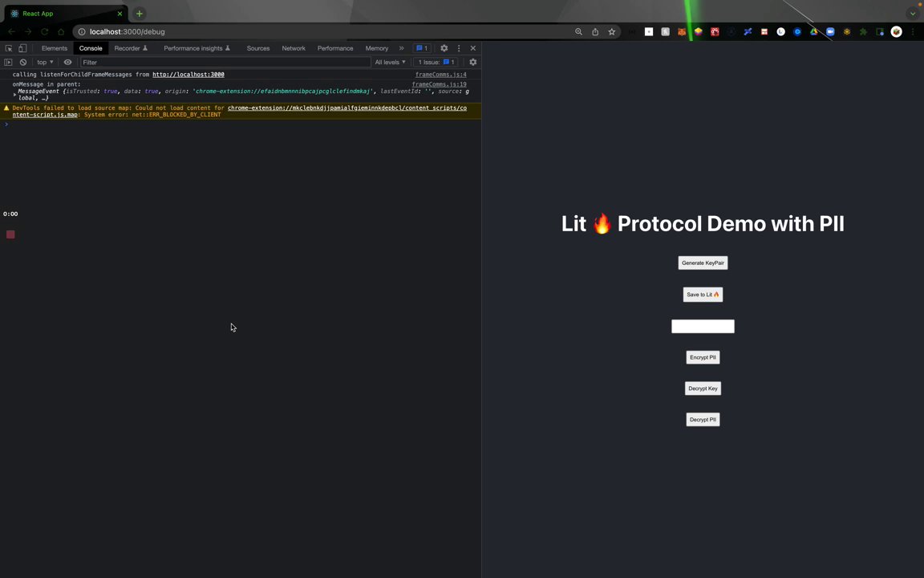The image size is (924, 578).
Task: Focus the PII text input field
Action: click(703, 326)
